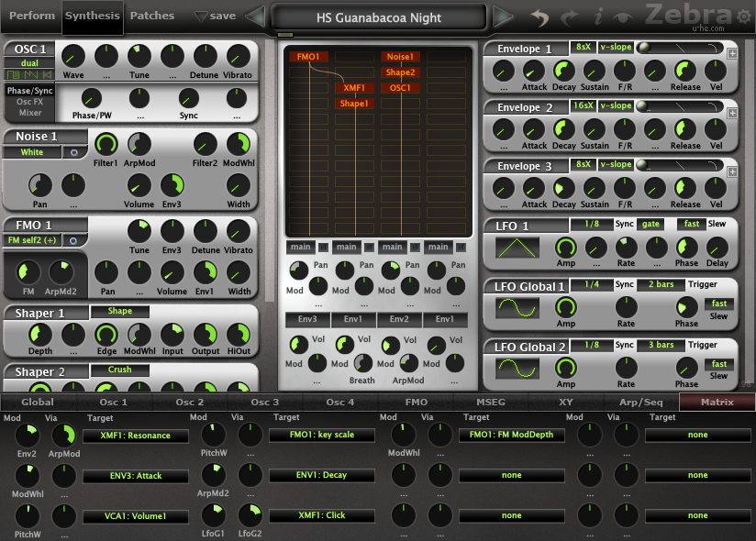
Task: Switch to the Patches tab
Action: (x=152, y=16)
